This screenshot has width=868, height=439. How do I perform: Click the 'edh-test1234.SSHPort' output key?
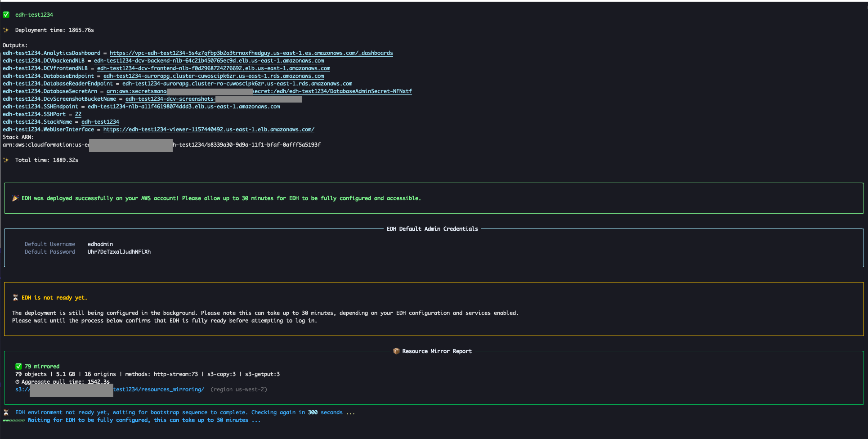tap(34, 114)
